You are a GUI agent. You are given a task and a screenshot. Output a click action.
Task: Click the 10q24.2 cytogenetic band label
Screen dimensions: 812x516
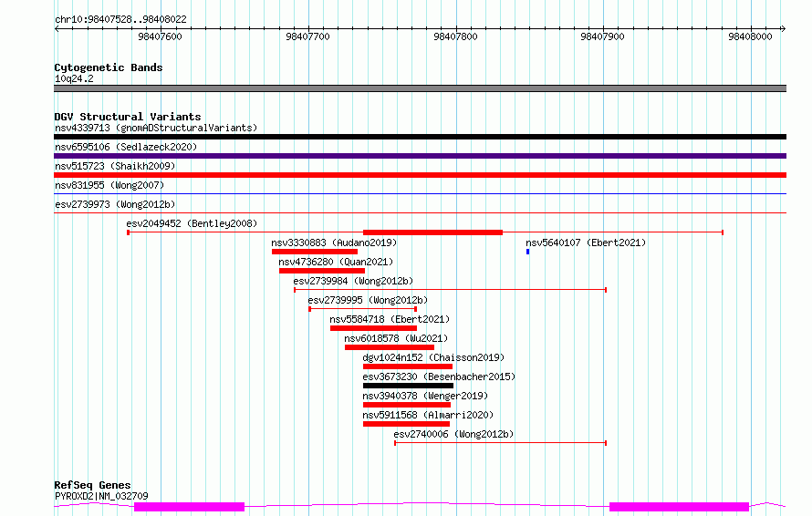74,78
